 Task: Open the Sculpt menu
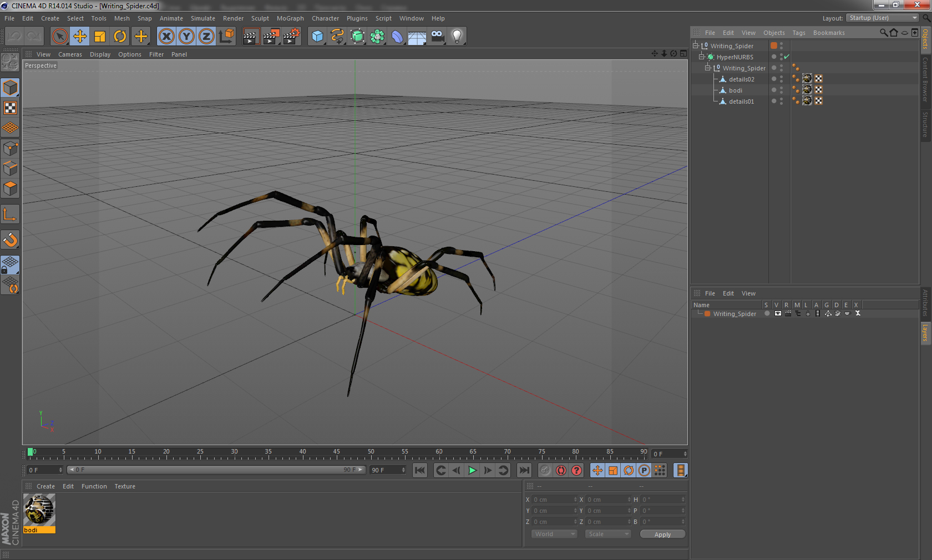pyautogui.click(x=260, y=18)
